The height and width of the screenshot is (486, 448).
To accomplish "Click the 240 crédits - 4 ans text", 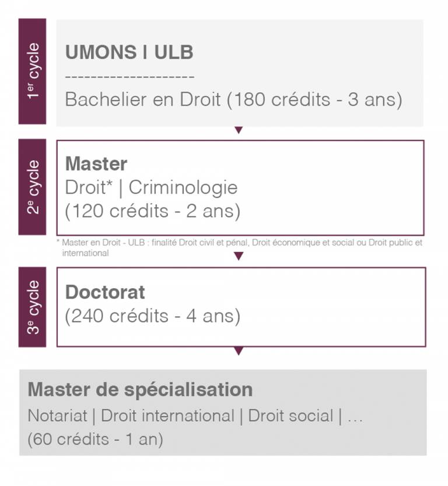I will click(x=153, y=316).
